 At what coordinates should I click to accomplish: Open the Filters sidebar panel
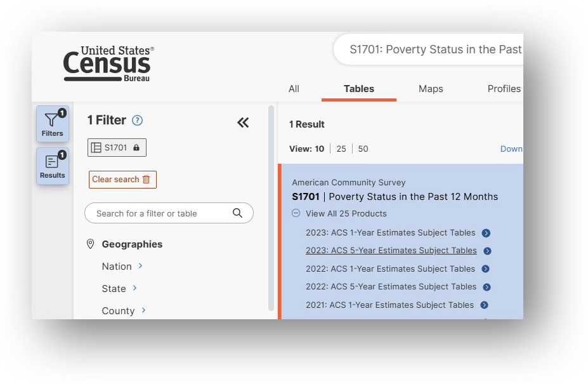tap(53, 124)
